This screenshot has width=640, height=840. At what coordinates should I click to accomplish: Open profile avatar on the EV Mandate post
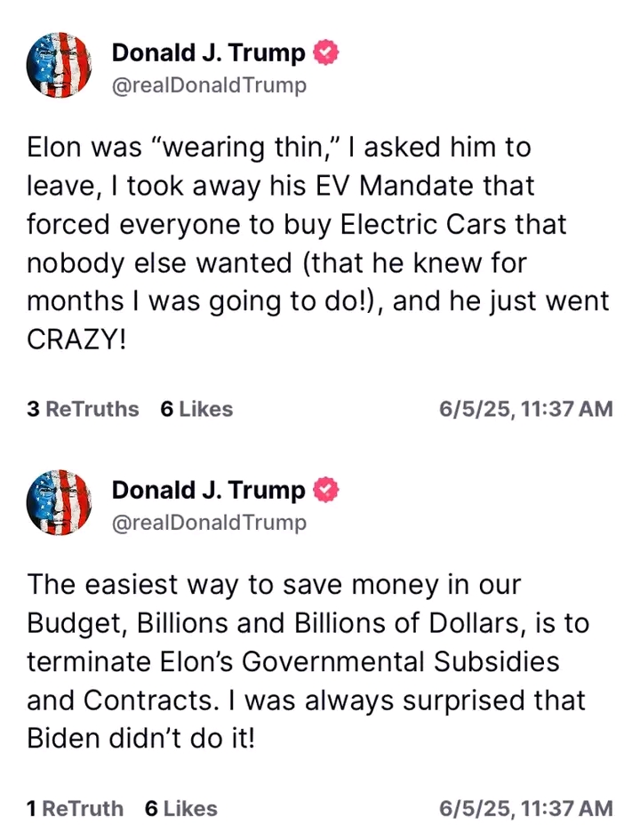tap(60, 64)
